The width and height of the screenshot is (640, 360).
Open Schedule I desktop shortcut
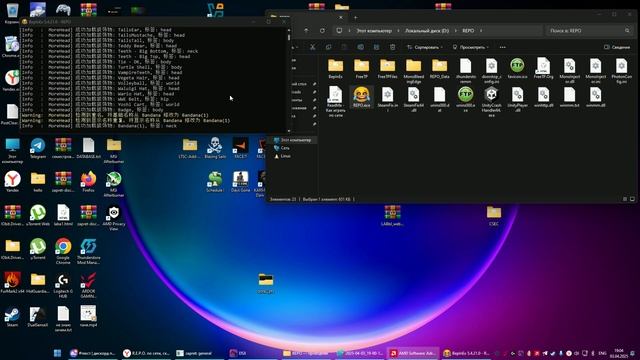[x=215, y=182]
